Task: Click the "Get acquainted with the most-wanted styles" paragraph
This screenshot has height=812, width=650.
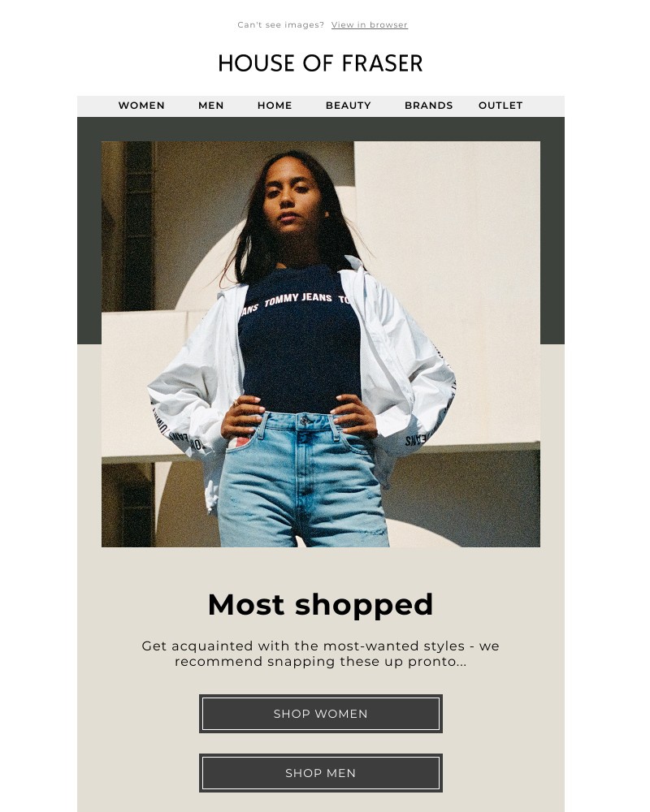Action: click(x=320, y=654)
